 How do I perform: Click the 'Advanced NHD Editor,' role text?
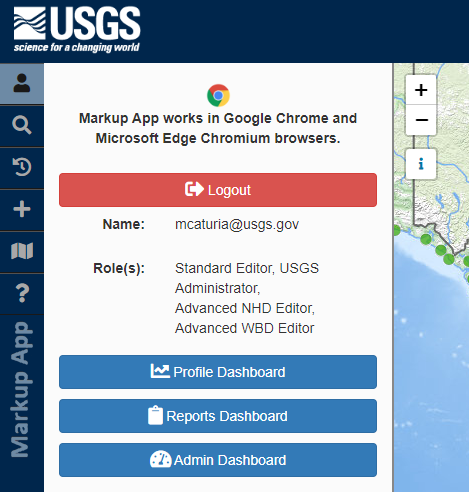tap(245, 308)
